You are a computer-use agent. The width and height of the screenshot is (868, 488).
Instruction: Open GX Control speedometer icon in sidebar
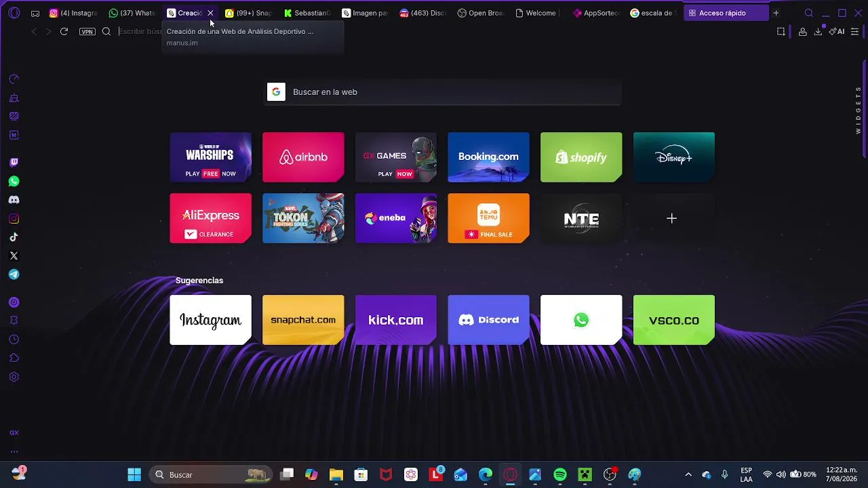point(14,79)
